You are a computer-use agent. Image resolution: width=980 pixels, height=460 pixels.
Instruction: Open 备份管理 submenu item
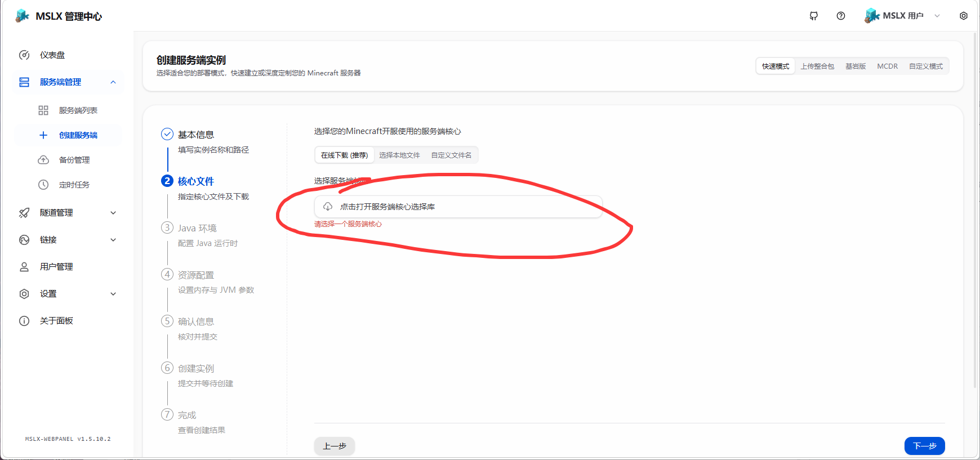68,160
